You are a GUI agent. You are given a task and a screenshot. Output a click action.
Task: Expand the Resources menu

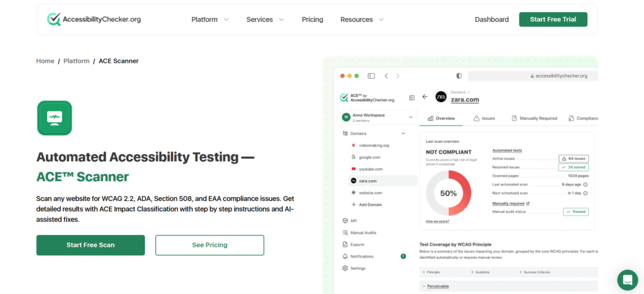pos(362,20)
